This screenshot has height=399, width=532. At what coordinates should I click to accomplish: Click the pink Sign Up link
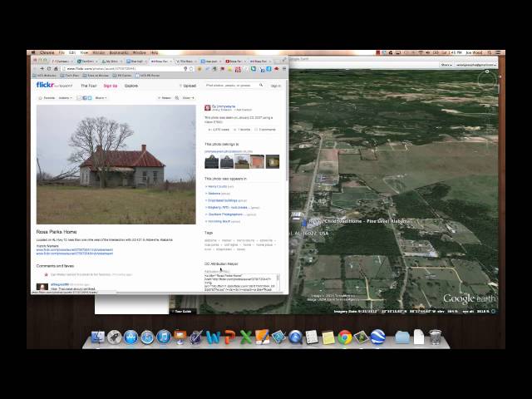point(111,86)
